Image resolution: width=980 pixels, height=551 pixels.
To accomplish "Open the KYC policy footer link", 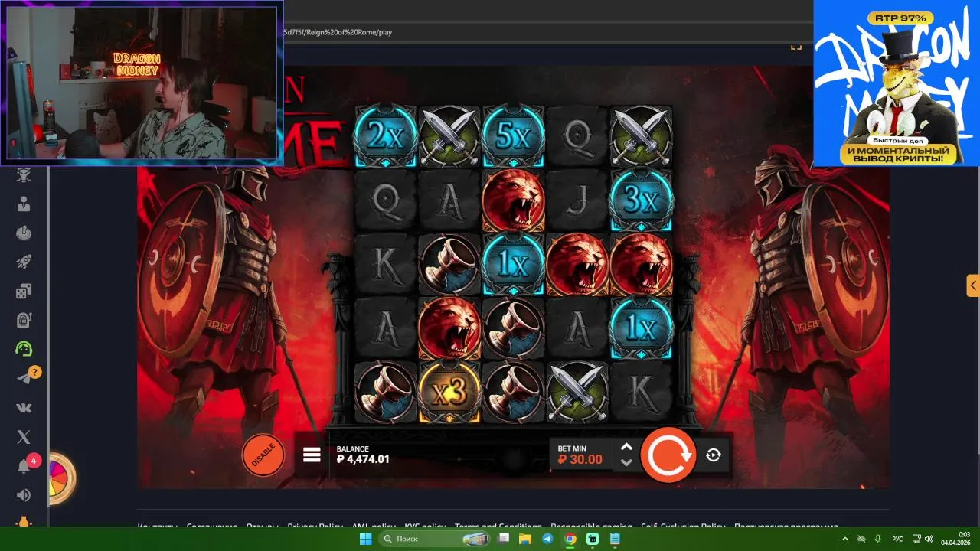I will (425, 527).
